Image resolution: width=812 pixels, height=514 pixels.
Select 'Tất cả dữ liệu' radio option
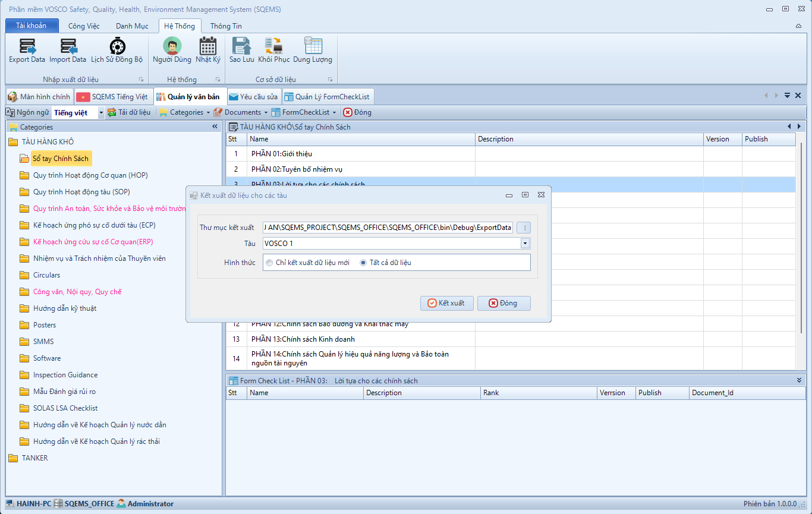(x=363, y=263)
